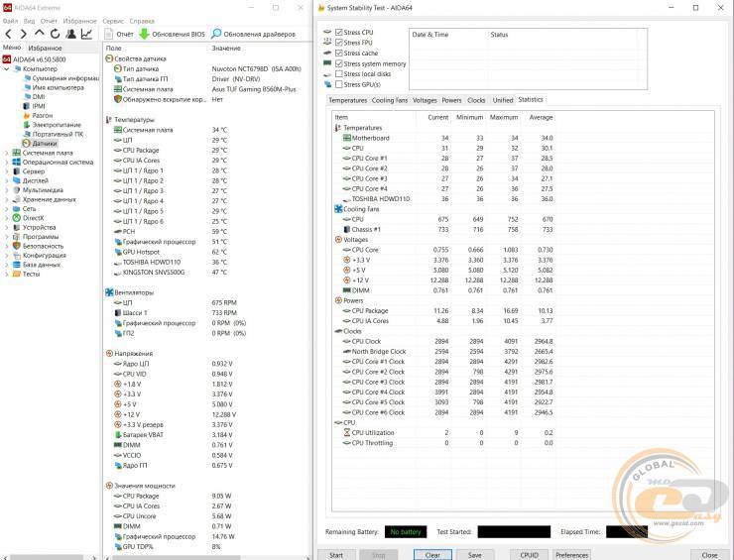Click the Forward arrow in AIDA64 toolbar
Image resolution: width=734 pixels, height=560 pixels.
[x=24, y=34]
